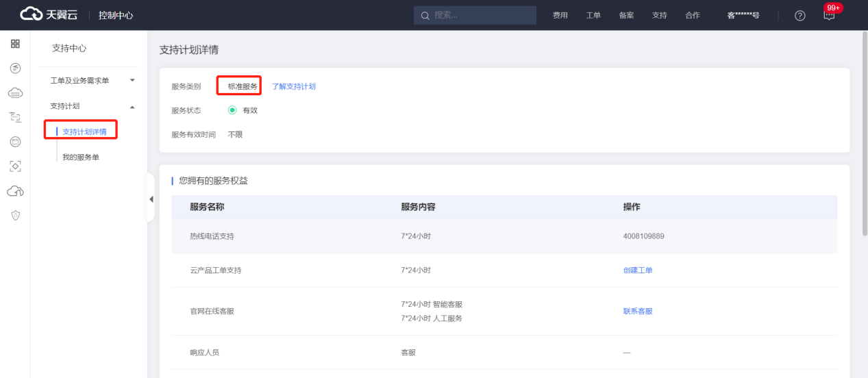Open message notifications with 99+ badge

830,15
